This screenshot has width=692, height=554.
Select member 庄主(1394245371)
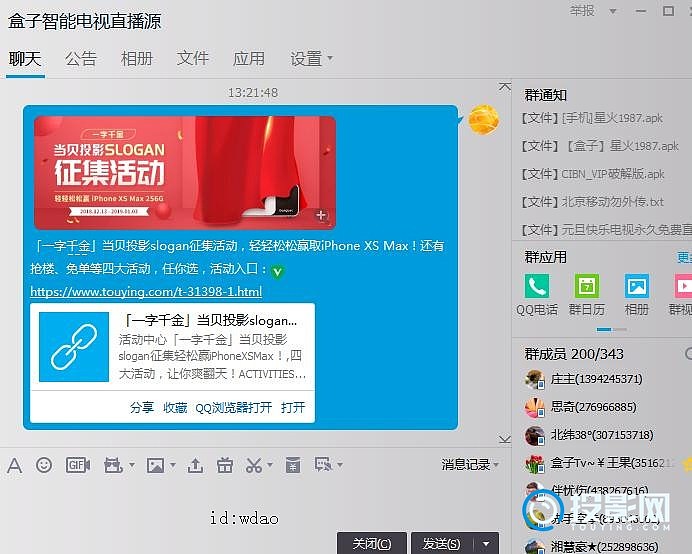(597, 379)
